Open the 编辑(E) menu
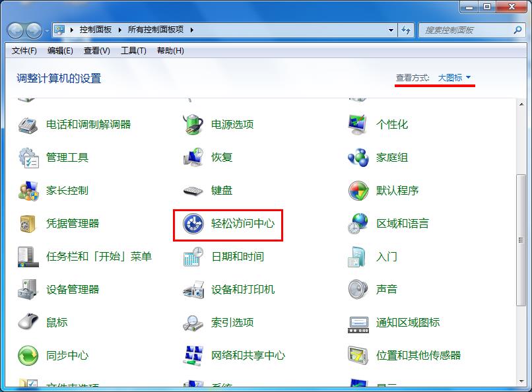This screenshot has height=392, width=532. pos(60,51)
